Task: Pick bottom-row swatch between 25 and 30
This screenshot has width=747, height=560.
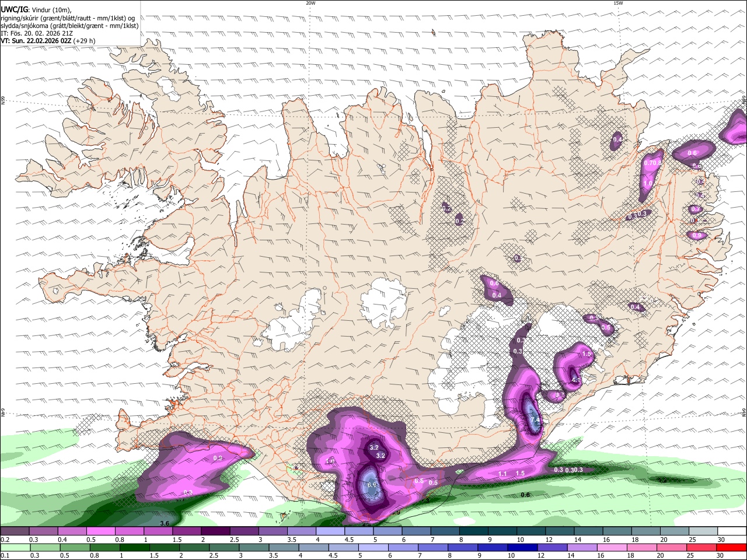Action: tap(702, 547)
